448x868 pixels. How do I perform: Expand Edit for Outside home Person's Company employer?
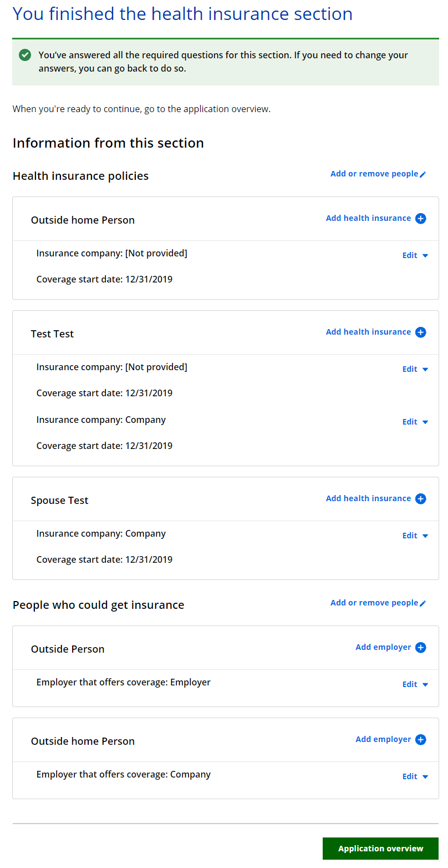(x=415, y=777)
